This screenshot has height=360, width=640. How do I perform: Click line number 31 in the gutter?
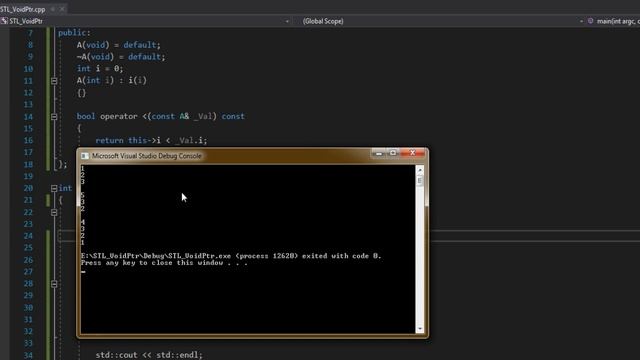(x=28, y=320)
